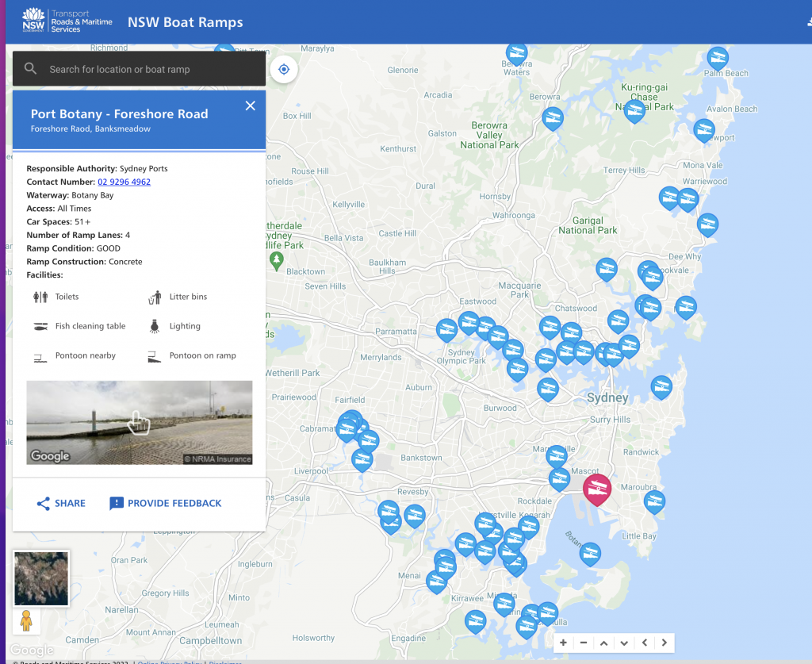Viewport: 812px width, 664px height.
Task: Click the Share button
Action: coord(61,504)
